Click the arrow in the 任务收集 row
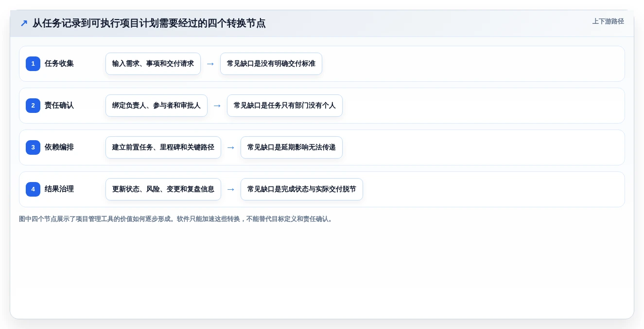This screenshot has width=644, height=329. pyautogui.click(x=210, y=64)
